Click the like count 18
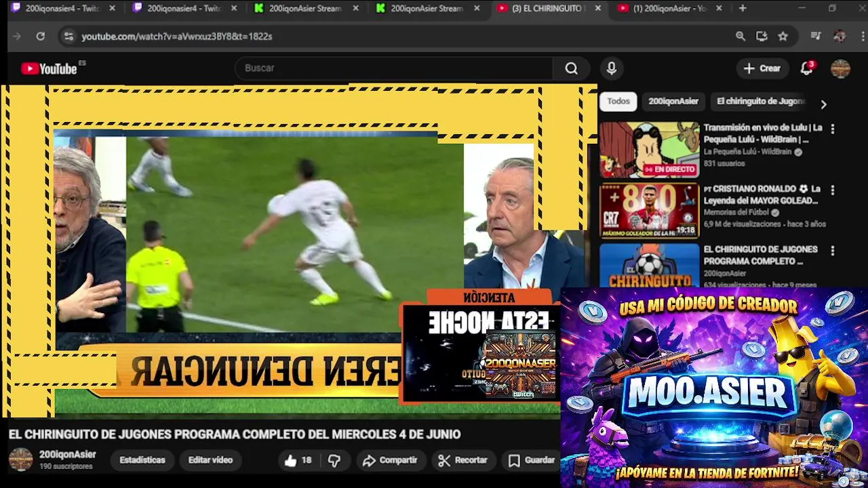The image size is (868, 488). click(x=307, y=460)
